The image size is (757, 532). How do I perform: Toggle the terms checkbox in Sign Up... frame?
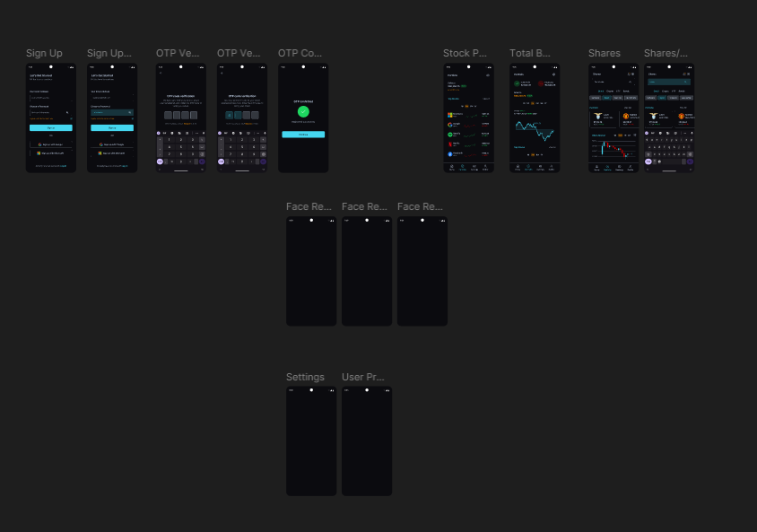tap(132, 118)
